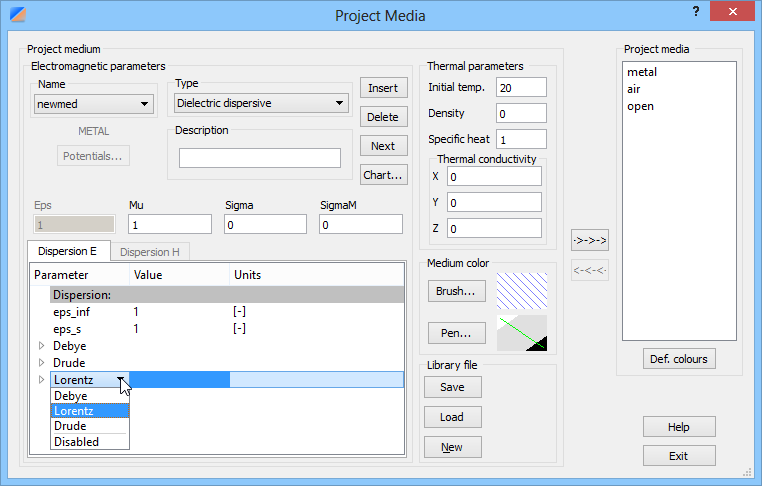762x486 pixels.
Task: Select Debye from the open dropdown list
Action: [x=89, y=396]
